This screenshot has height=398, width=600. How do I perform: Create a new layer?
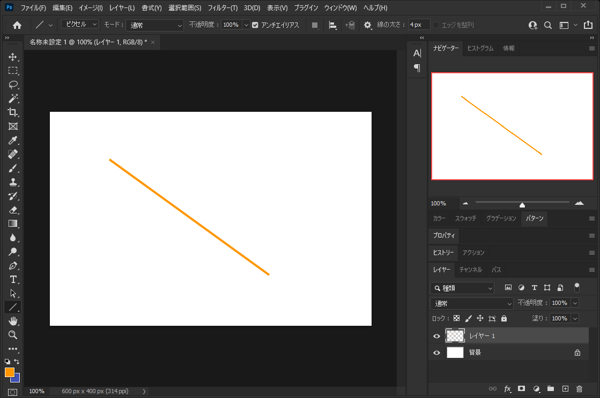point(565,389)
